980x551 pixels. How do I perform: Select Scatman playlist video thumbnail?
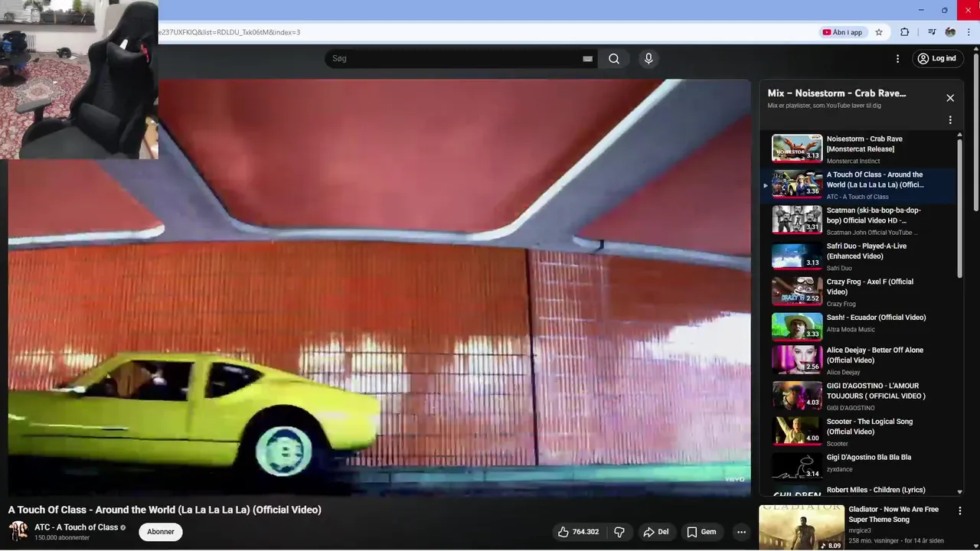click(x=797, y=220)
